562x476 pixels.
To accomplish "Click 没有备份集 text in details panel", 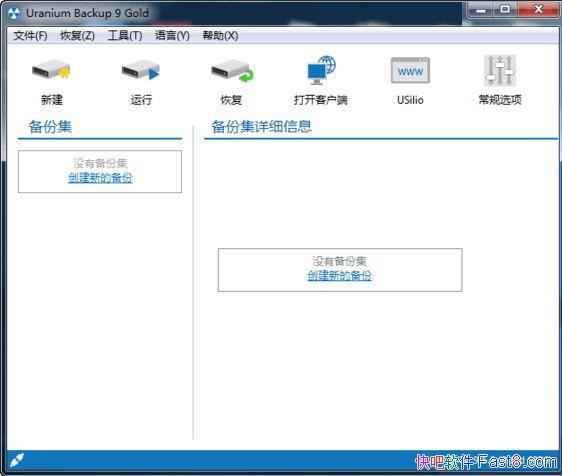I will click(339, 261).
